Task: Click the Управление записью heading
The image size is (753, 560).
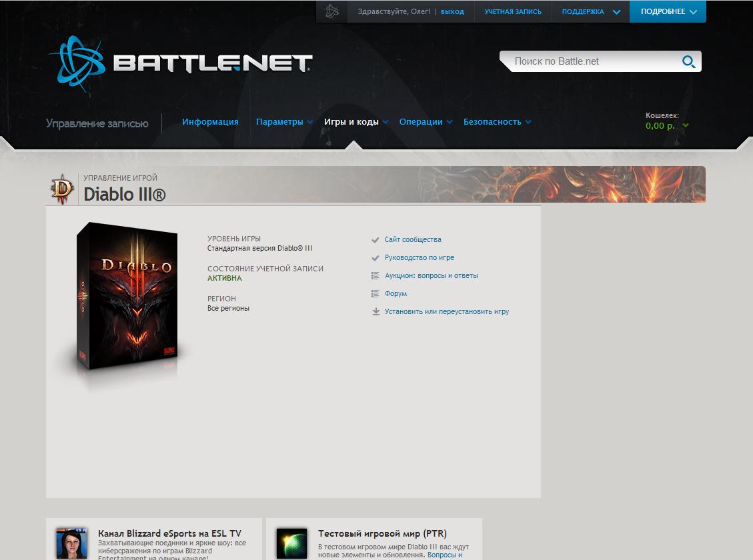Action: [97, 123]
